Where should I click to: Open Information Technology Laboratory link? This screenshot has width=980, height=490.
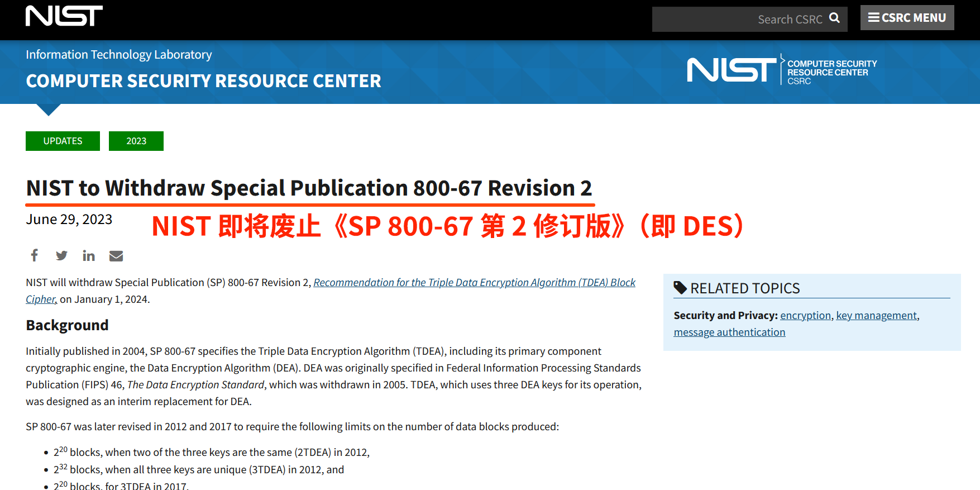point(119,54)
